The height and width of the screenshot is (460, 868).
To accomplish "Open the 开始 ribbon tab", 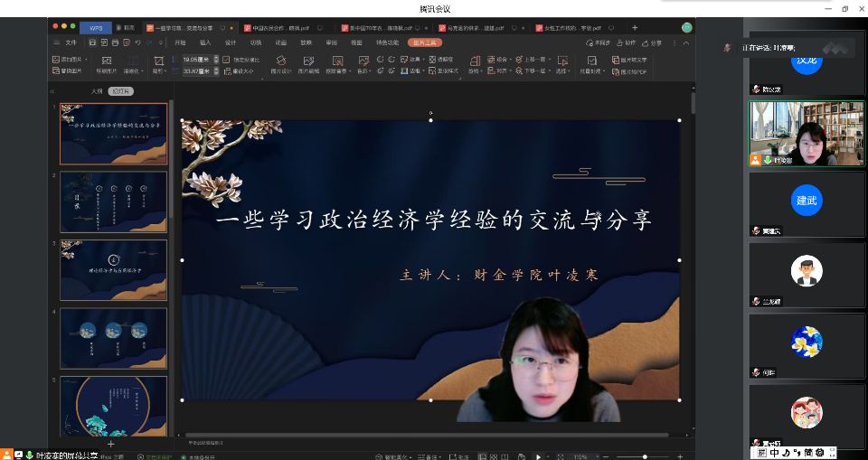I will pos(181,42).
